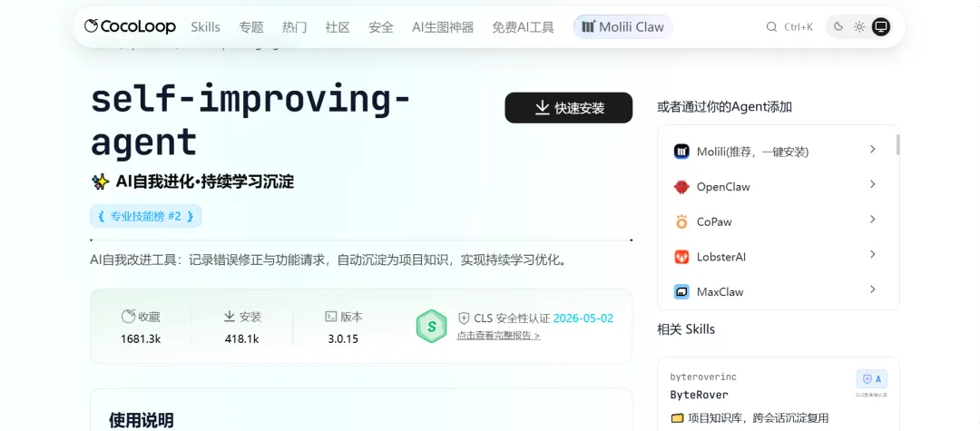Open 点击查看完整报告 link
980x431 pixels.
498,336
